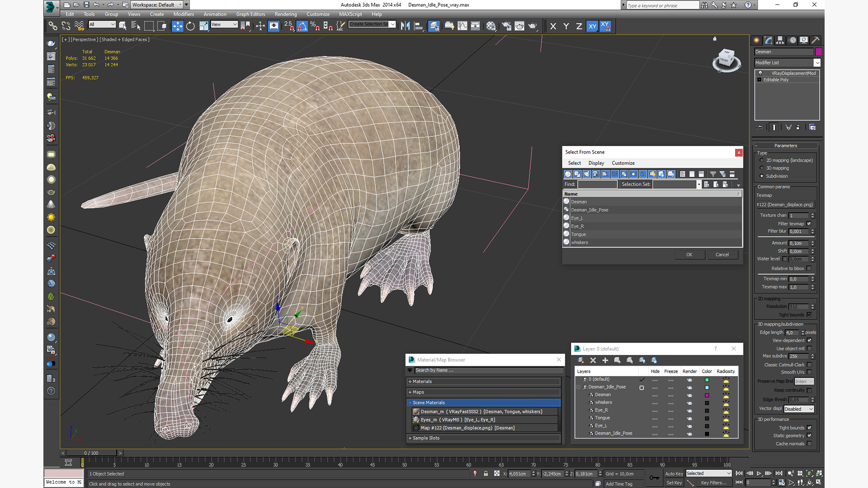This screenshot has height=488, width=868.
Task: Expand the Maps group in Material/Map Browser
Action: (x=484, y=392)
